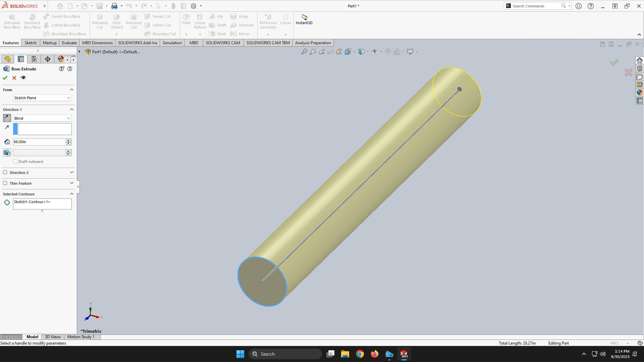Click the Previous View icon

[321, 52]
